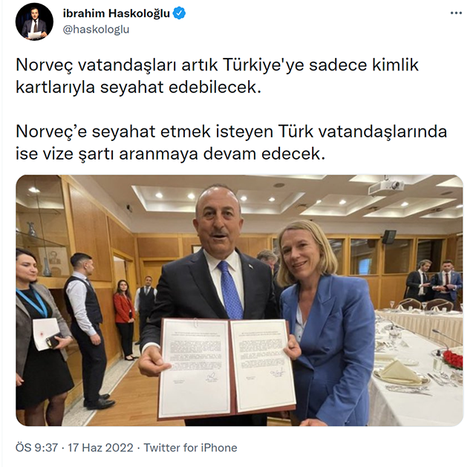Click the ÖS 9:37 timestamp
This screenshot has width=476, height=467.
pos(36,448)
